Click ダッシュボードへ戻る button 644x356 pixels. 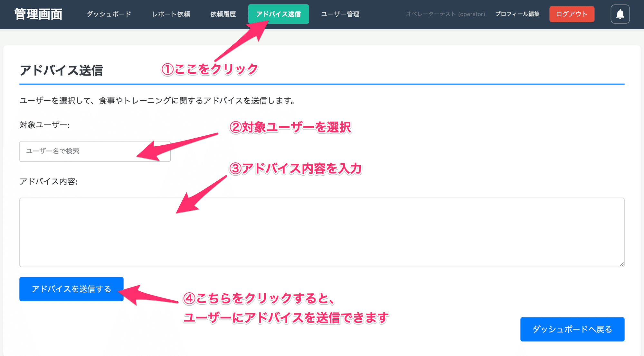[x=572, y=329]
